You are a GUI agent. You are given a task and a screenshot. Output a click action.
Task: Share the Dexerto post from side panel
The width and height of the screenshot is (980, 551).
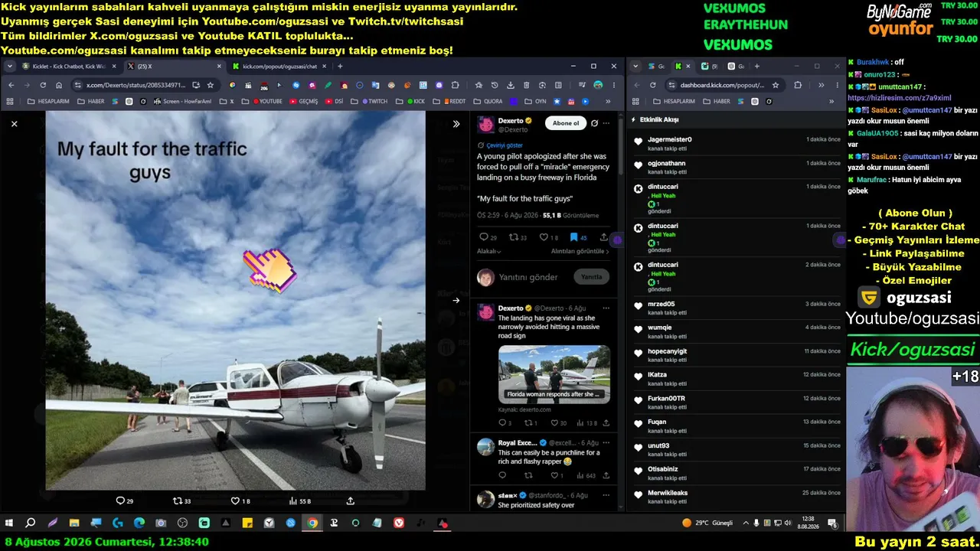click(x=604, y=238)
